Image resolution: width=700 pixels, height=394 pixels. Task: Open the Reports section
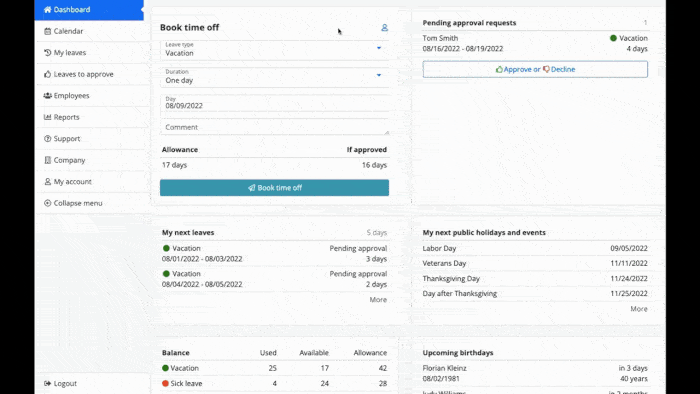coord(89,117)
